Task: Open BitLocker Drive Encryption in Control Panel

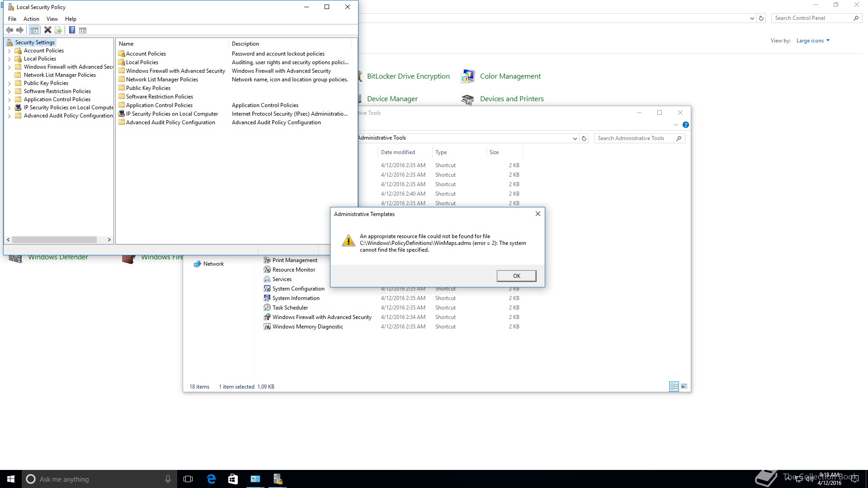Action: pyautogui.click(x=408, y=76)
